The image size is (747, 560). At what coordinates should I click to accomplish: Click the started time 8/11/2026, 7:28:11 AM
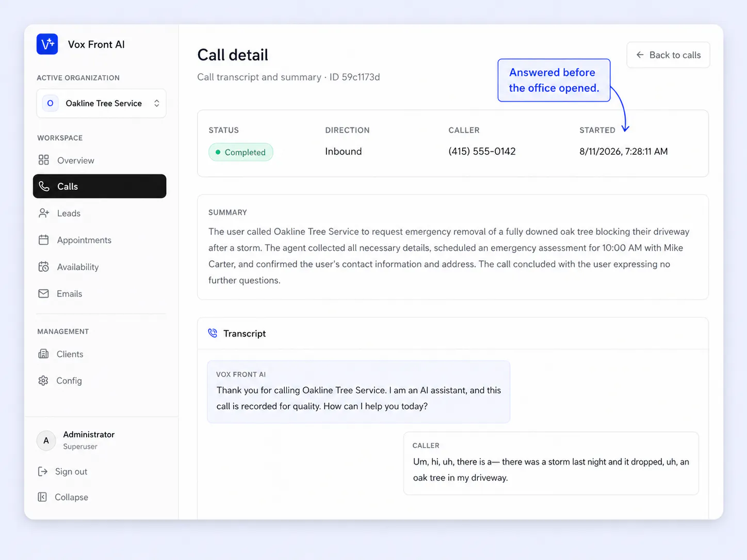[x=623, y=151]
